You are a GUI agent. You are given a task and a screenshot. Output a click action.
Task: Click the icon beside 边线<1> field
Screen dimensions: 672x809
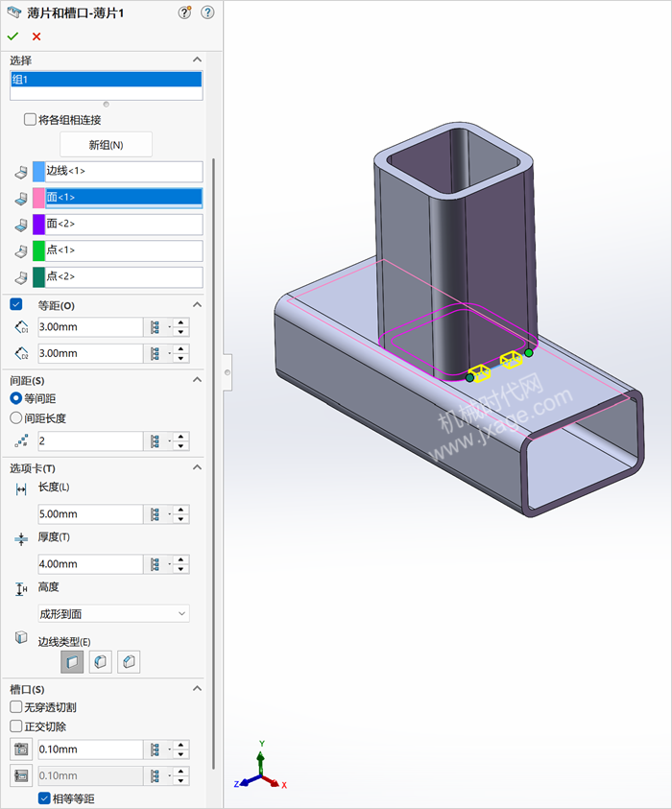21,172
